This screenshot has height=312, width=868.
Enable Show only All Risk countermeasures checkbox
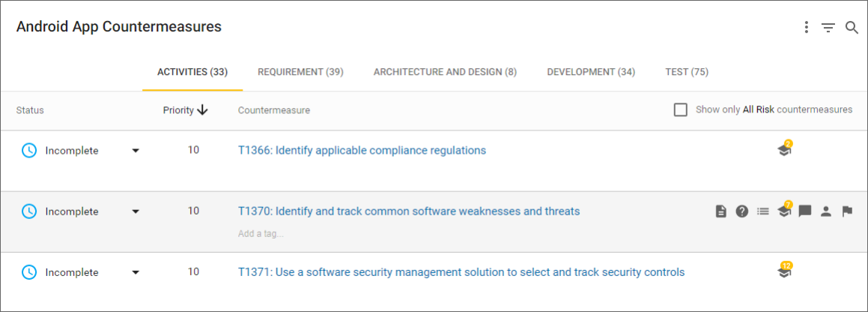point(680,109)
